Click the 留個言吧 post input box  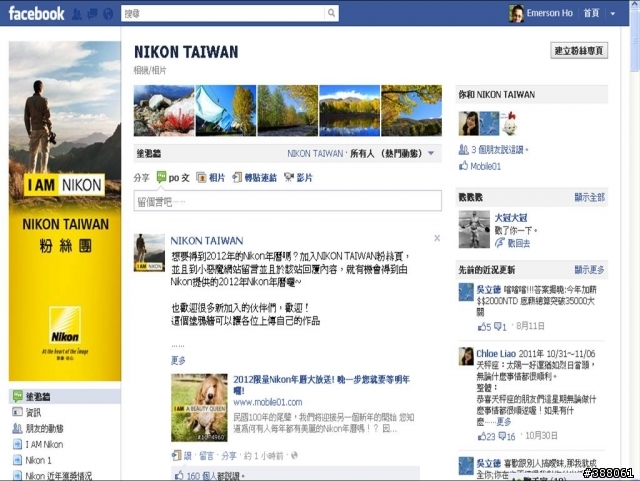coord(287,201)
